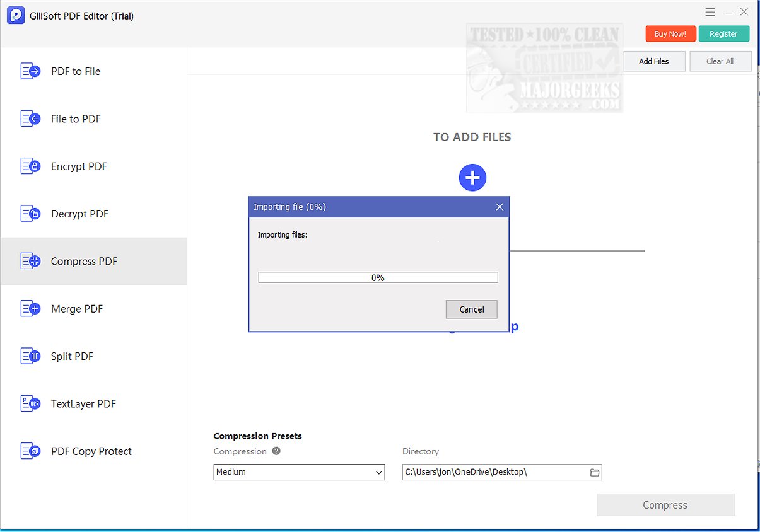Image resolution: width=760 pixels, height=532 pixels.
Task: Close the GiliSoft PDF Editor window
Action: point(744,12)
